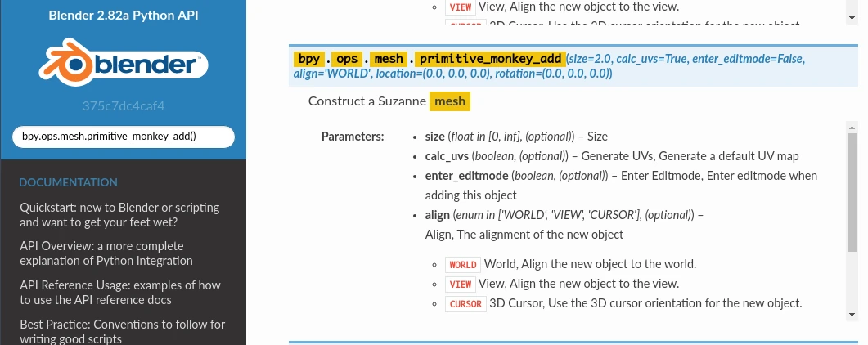This screenshot has height=345, width=868.
Task: Click the Blender logo in the sidebar
Action: 123,65
